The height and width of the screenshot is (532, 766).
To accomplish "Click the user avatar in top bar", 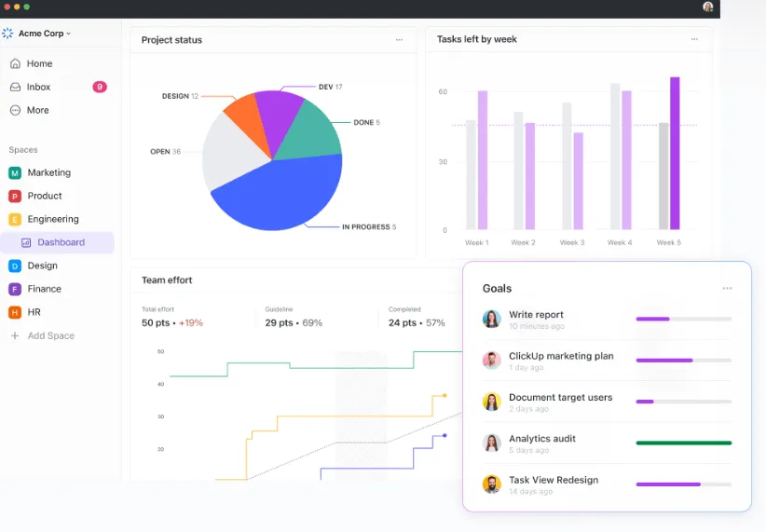I will coord(708,7).
